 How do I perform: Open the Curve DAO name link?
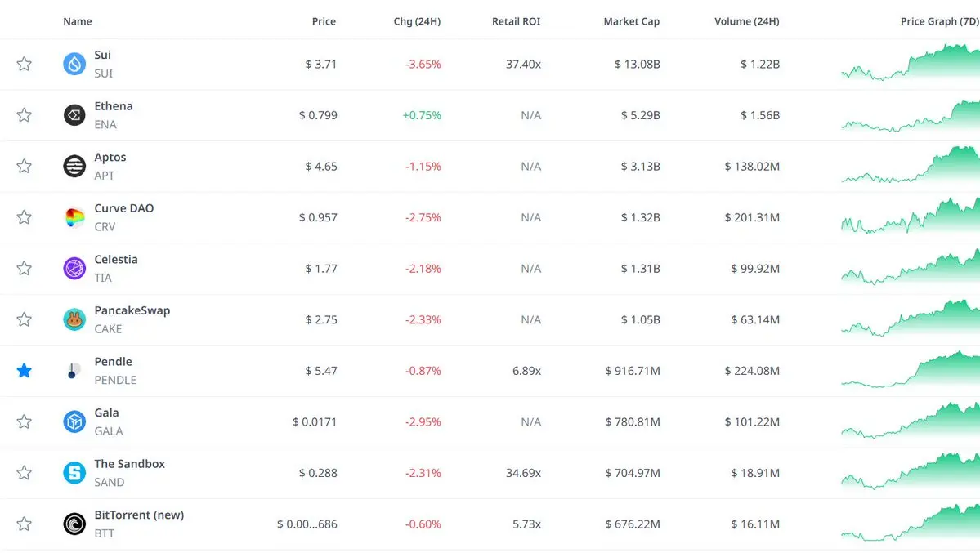click(x=123, y=209)
